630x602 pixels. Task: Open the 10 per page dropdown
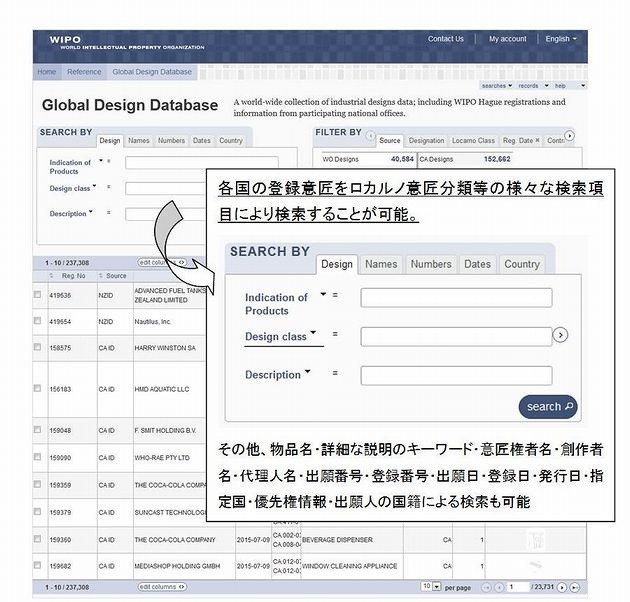(x=432, y=587)
